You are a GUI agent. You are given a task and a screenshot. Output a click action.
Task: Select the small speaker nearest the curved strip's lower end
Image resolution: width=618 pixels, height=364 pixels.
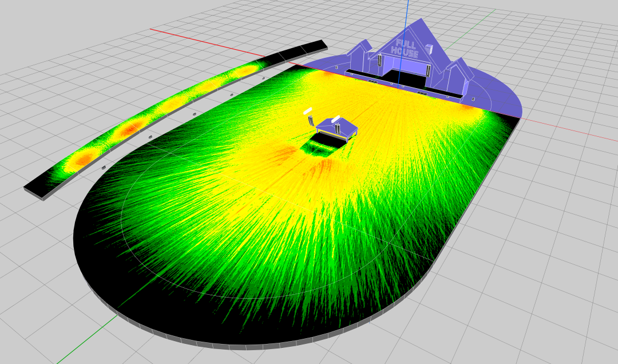104,168
